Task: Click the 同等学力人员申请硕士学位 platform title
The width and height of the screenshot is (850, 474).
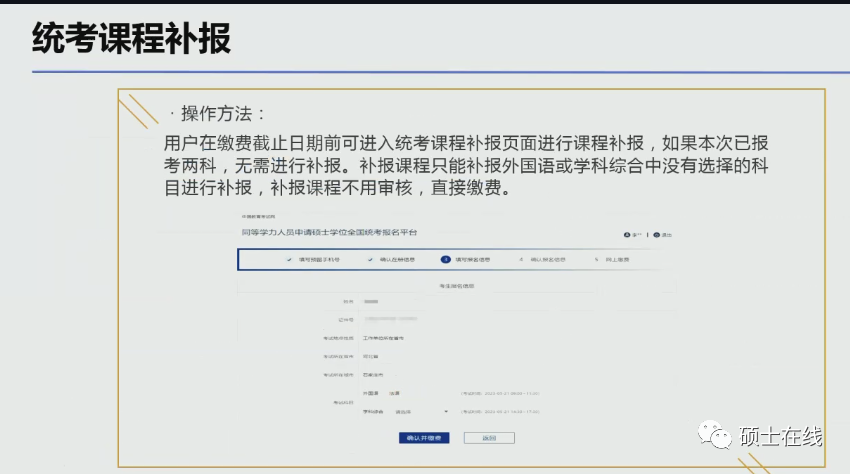Action: [329, 232]
